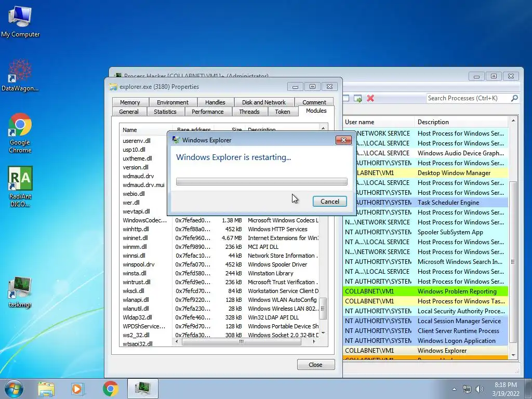Viewport: 532px width, 399px height.
Task: Click the process list scroll-up arrow
Action: click(x=513, y=121)
